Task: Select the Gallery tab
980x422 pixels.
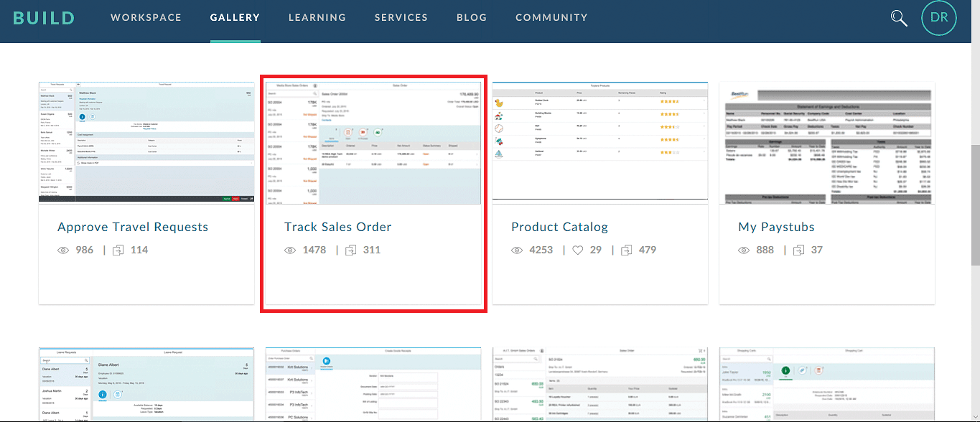Action: click(235, 17)
